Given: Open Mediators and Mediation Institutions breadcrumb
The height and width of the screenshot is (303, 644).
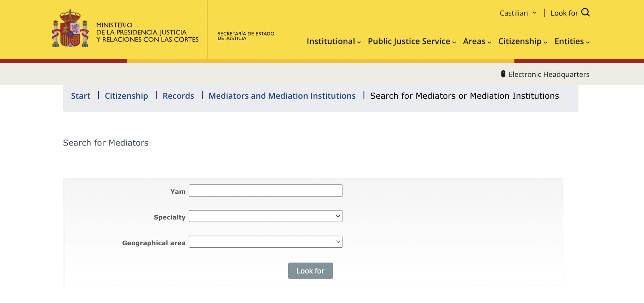Looking at the screenshot, I should point(282,96).
